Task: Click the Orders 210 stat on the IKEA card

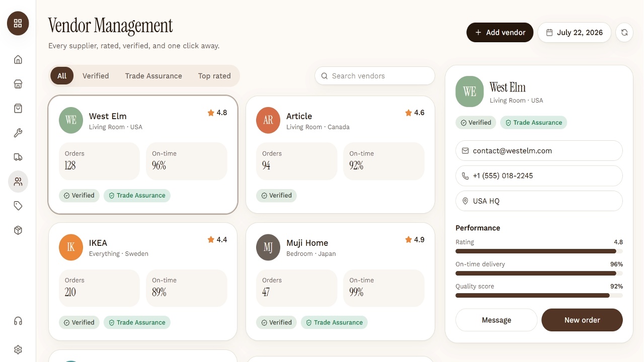Action: pos(99,288)
